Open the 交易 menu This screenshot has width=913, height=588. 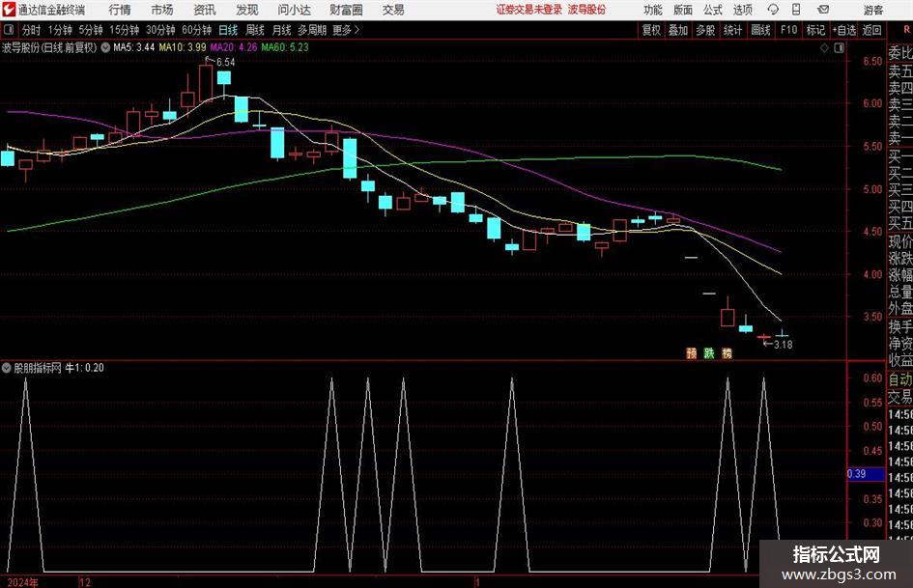click(393, 10)
